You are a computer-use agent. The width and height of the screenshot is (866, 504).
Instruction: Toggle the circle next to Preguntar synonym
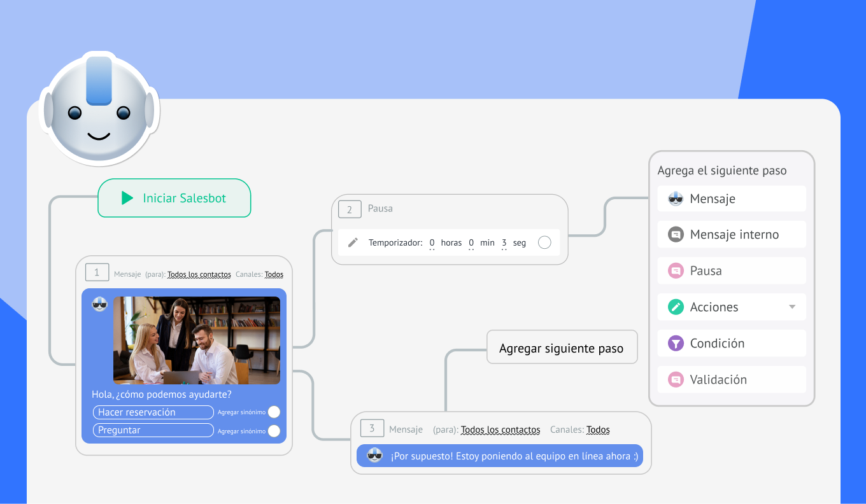[274, 431]
